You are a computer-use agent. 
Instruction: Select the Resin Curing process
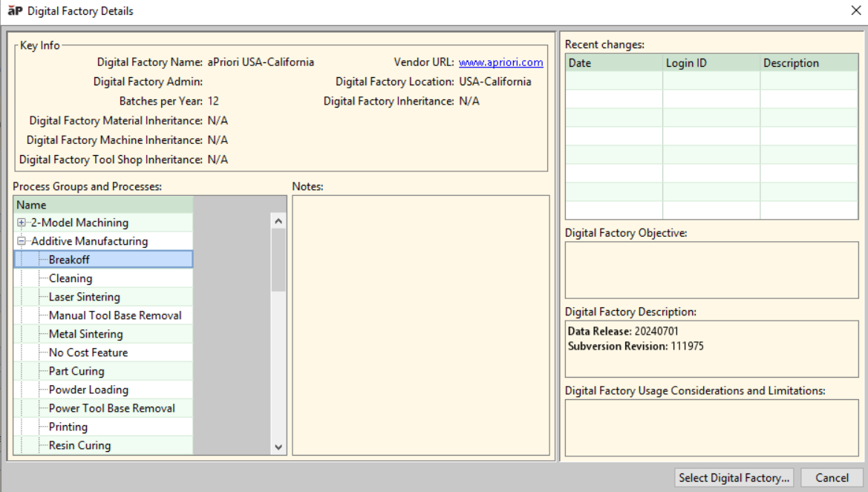pyautogui.click(x=79, y=445)
